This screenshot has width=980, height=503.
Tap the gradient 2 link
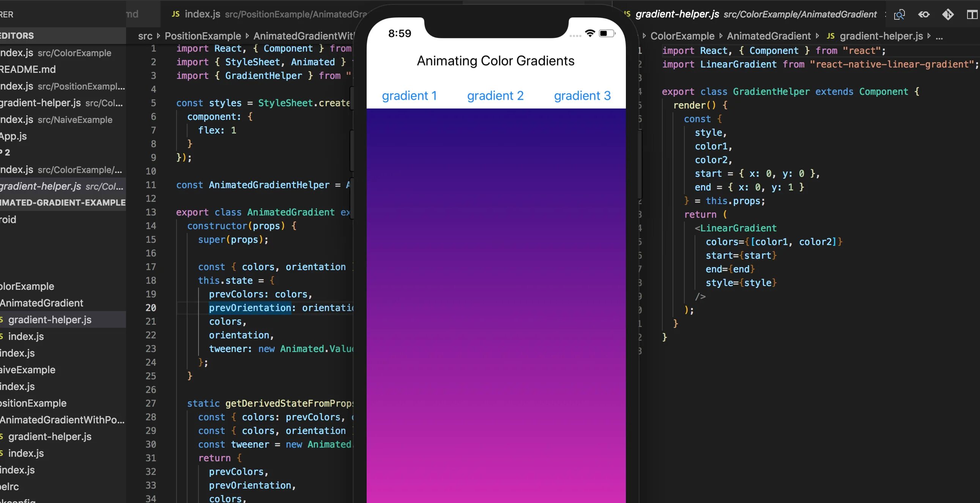[x=495, y=96]
